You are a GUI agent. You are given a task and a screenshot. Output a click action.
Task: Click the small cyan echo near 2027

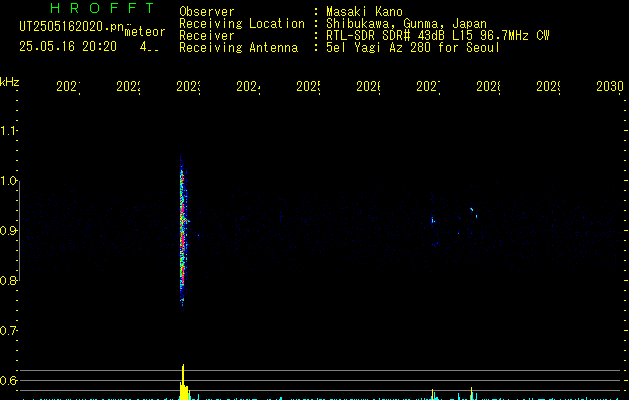433,220
